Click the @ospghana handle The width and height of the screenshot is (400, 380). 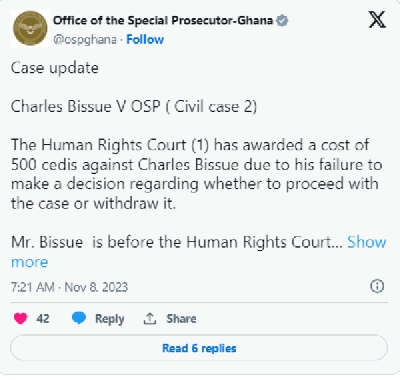click(x=85, y=40)
